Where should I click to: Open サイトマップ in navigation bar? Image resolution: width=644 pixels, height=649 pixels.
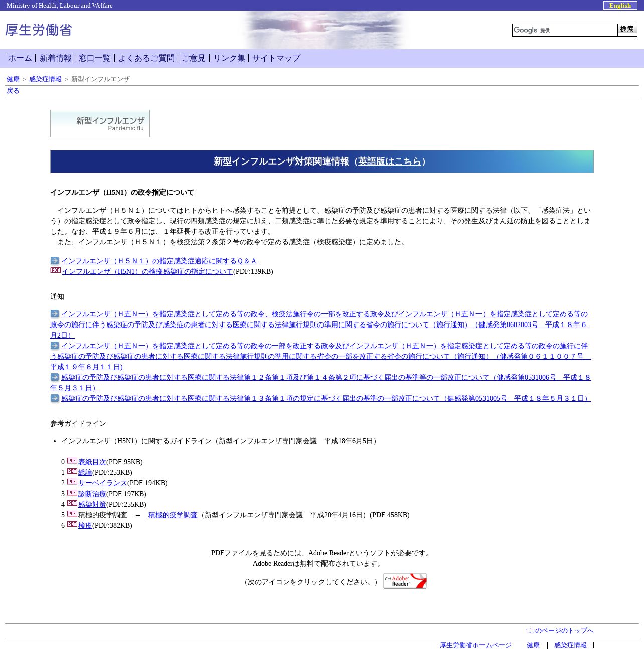click(276, 58)
